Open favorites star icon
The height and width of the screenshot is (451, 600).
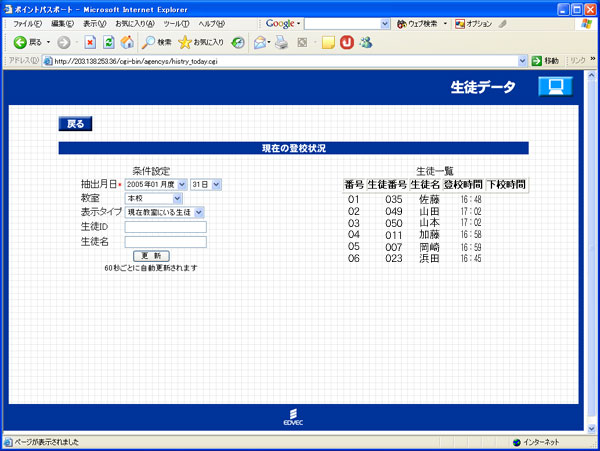185,42
